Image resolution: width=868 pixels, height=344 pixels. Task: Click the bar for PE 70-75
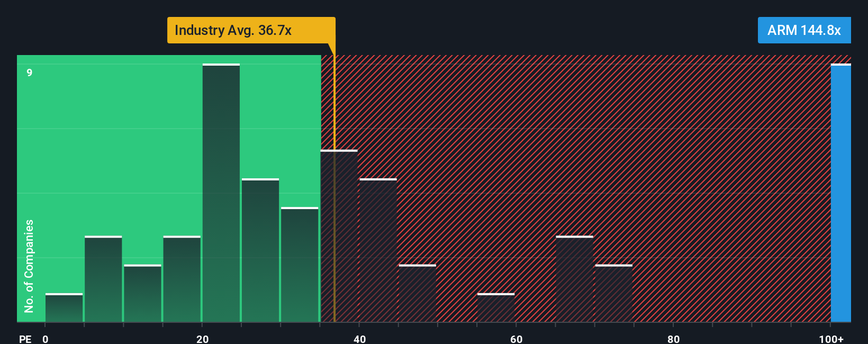pyautogui.click(x=613, y=293)
